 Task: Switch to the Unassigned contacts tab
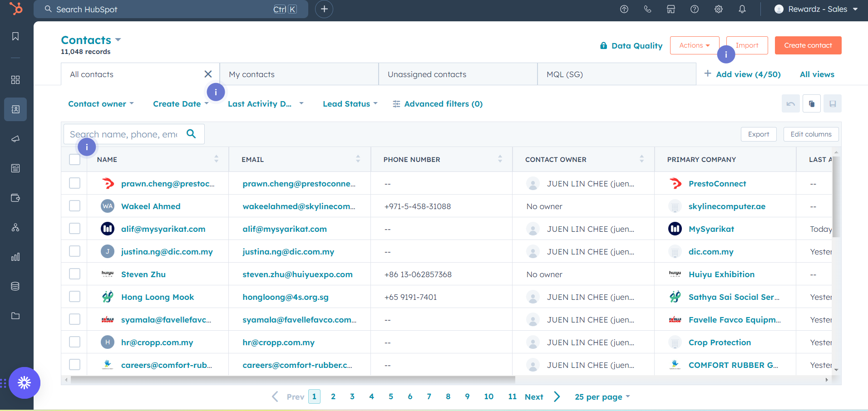458,74
